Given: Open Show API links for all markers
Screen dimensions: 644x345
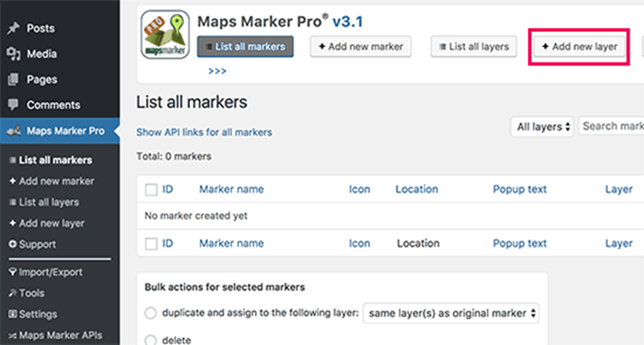Looking at the screenshot, I should click(204, 133).
